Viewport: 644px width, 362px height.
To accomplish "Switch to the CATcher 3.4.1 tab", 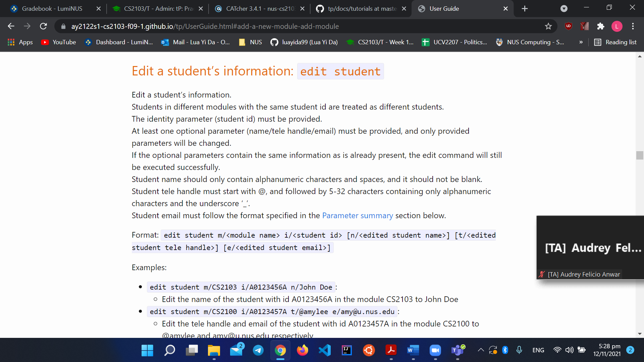I will [x=260, y=9].
